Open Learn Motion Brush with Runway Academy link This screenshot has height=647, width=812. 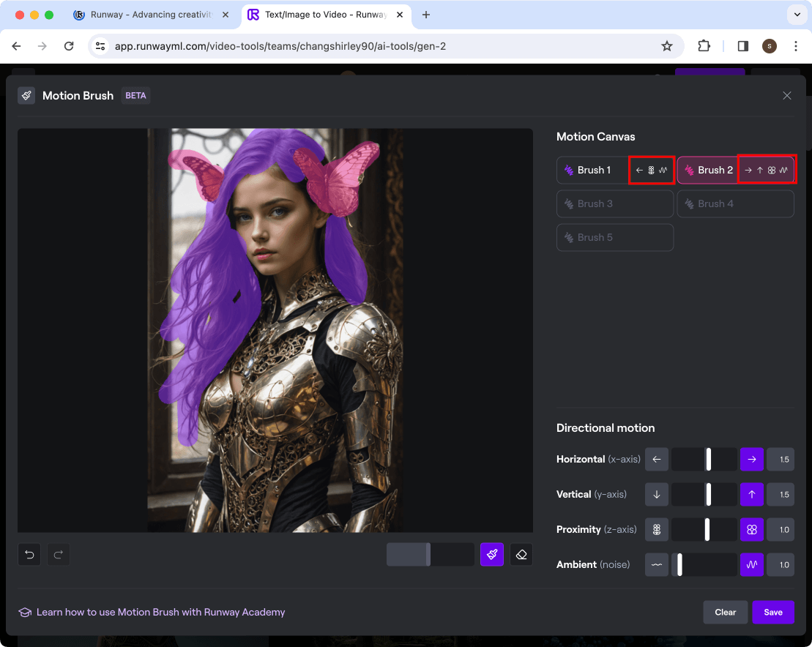coord(160,612)
